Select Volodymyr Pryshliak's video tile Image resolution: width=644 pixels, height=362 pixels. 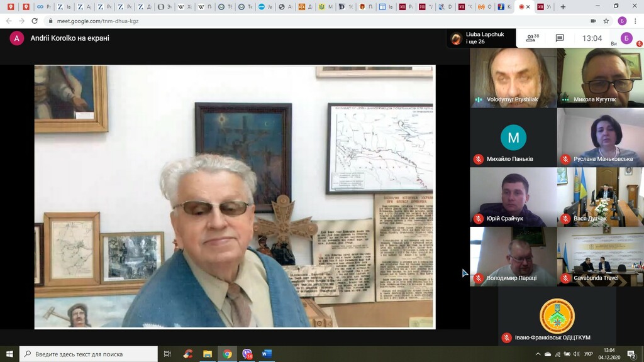(513, 78)
